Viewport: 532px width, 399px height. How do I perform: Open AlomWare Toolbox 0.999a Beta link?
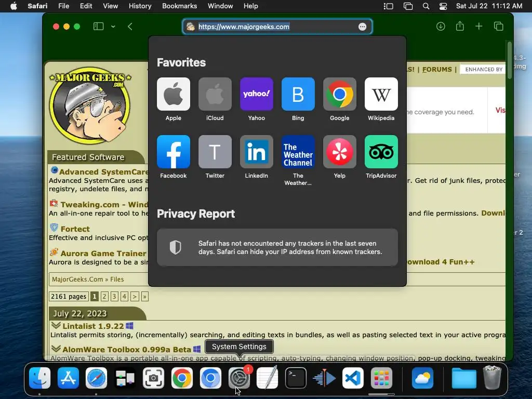pyautogui.click(x=127, y=350)
